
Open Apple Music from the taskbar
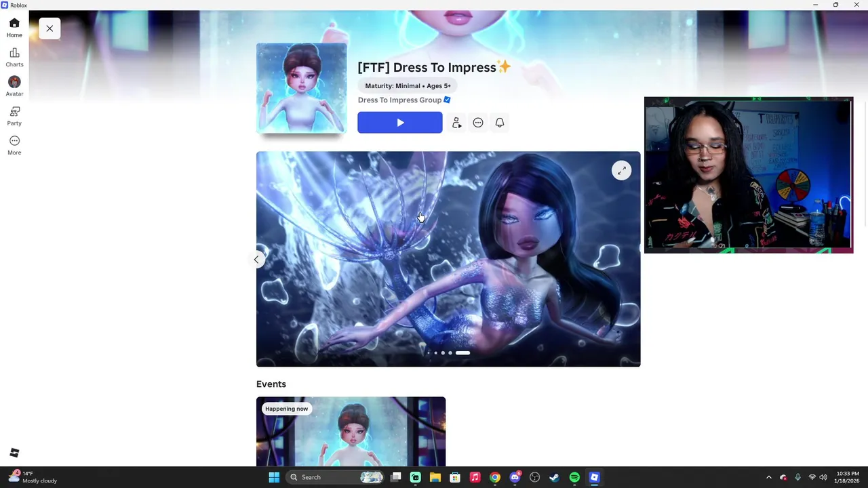coord(475,477)
